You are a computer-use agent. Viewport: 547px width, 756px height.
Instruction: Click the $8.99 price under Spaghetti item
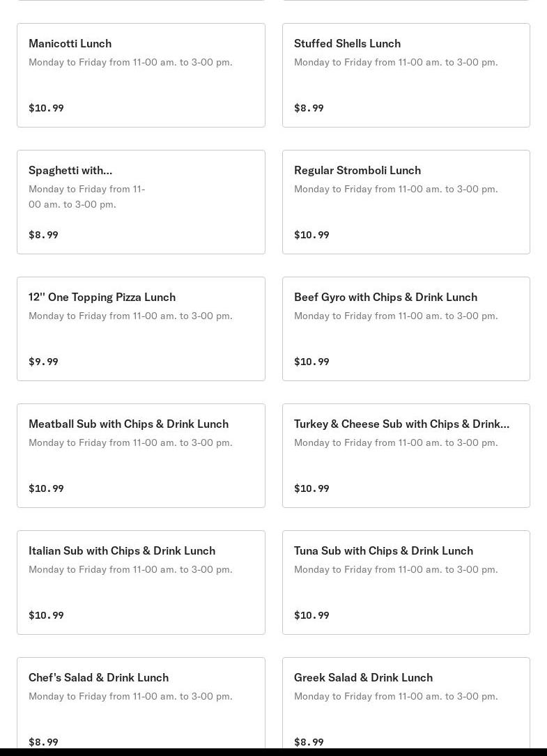click(x=43, y=235)
